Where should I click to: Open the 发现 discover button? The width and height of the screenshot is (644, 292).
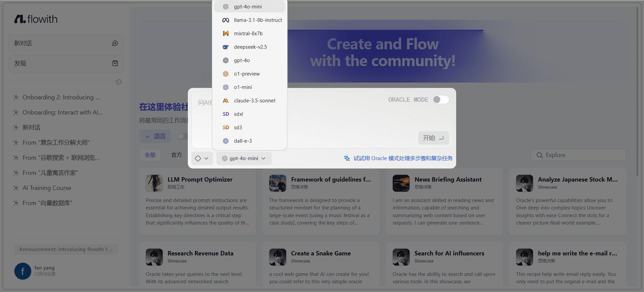66,63
